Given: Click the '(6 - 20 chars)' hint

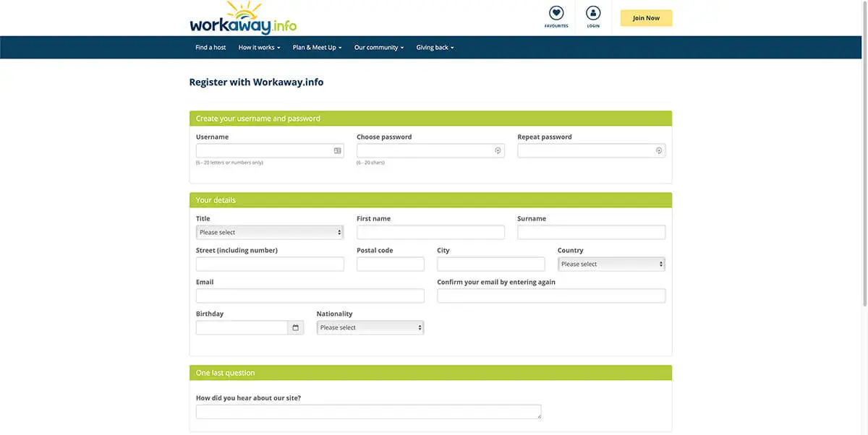Looking at the screenshot, I should 371,163.
